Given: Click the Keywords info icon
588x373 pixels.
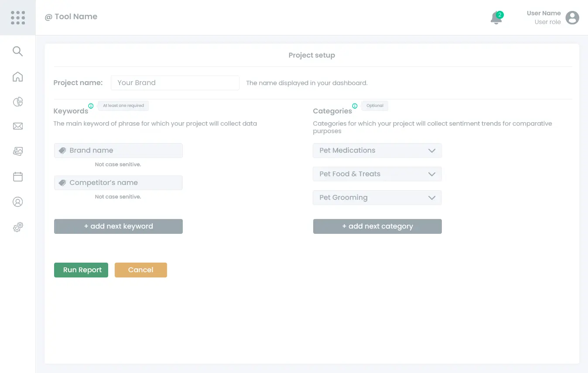Looking at the screenshot, I should [x=91, y=106].
